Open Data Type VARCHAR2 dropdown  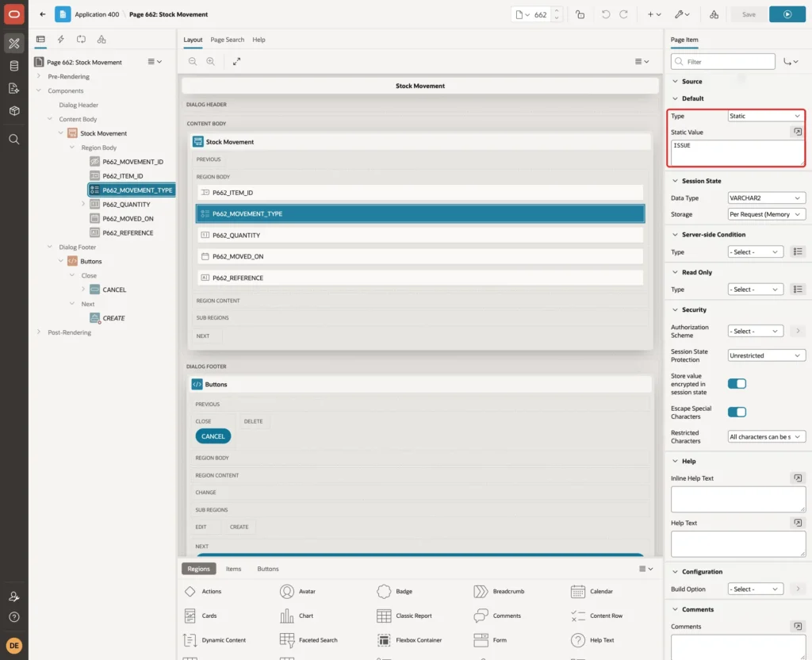point(765,198)
